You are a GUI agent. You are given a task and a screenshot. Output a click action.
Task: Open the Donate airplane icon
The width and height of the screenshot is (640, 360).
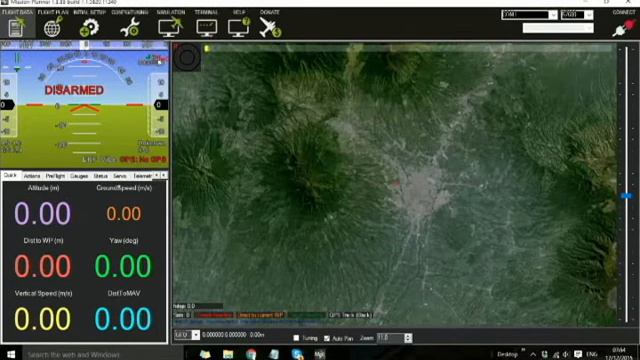270,28
